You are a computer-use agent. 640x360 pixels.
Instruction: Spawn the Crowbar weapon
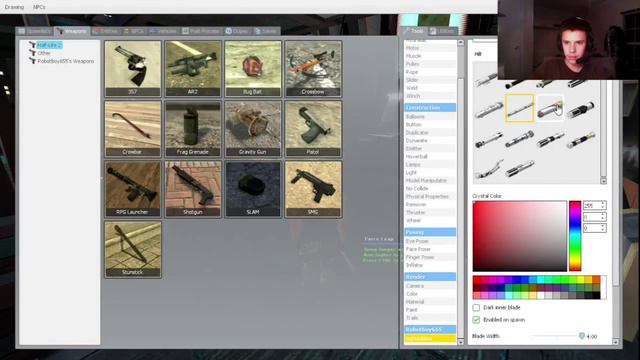pos(133,129)
